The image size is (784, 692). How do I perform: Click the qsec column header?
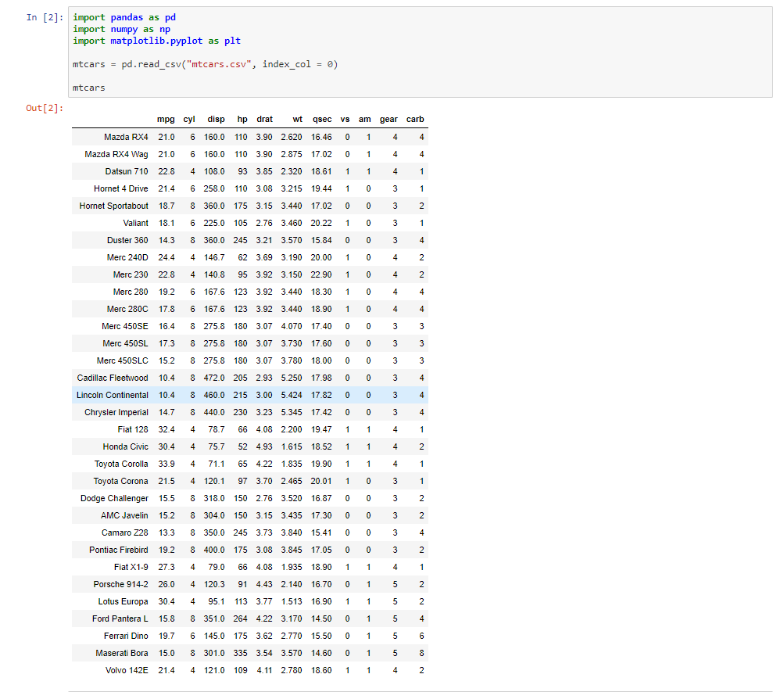pyautogui.click(x=322, y=119)
